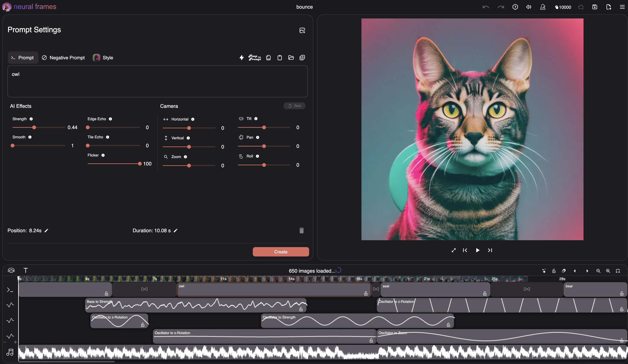This screenshot has height=364, width=628.
Task: Paste prompt from clipboard icon
Action: coord(280,58)
